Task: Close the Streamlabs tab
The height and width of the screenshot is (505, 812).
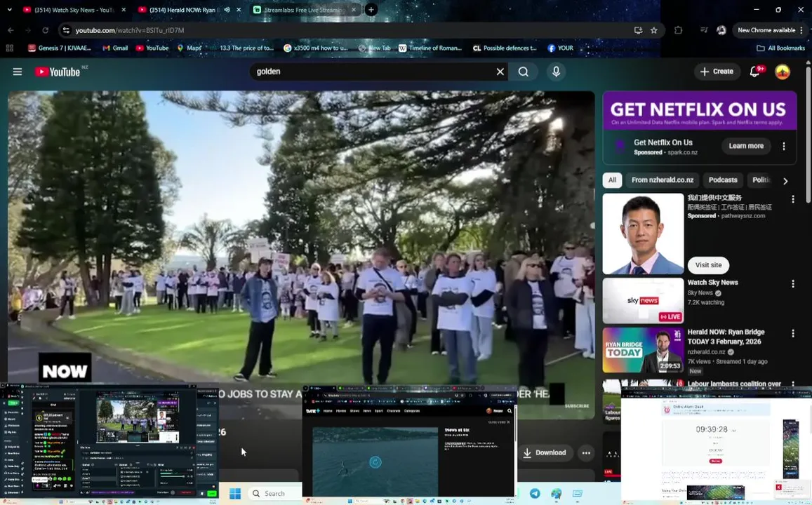Action: point(353,9)
